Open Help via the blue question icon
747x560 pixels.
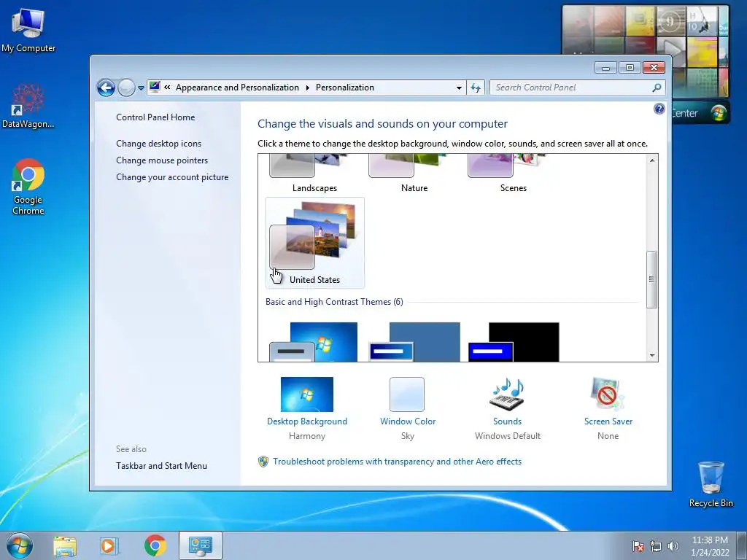(x=659, y=109)
